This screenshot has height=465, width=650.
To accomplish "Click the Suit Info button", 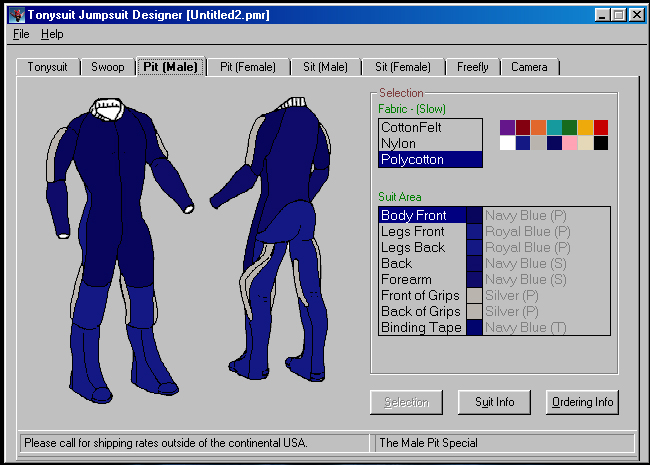I will pyautogui.click(x=494, y=402).
